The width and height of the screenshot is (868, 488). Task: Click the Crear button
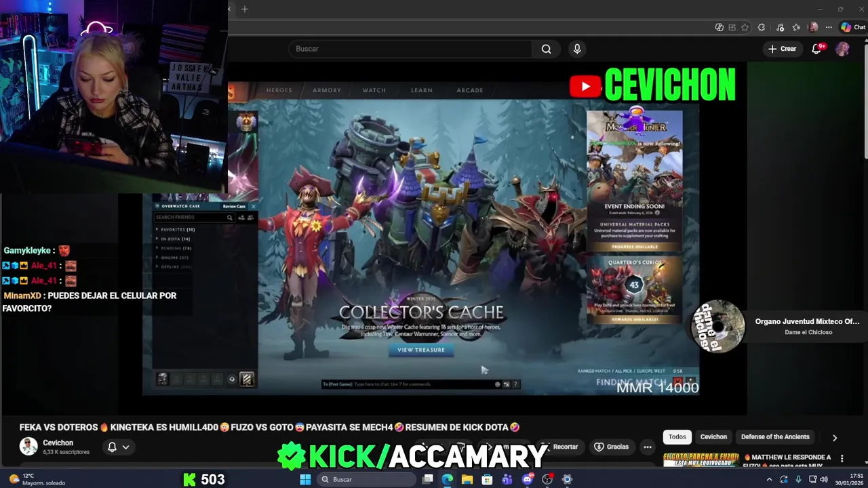[x=782, y=49]
